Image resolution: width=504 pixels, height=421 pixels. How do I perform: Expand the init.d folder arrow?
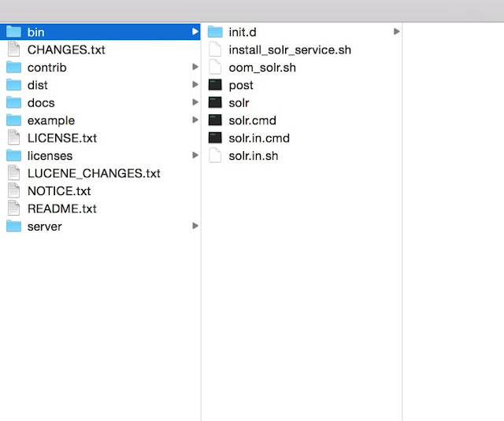397,31
